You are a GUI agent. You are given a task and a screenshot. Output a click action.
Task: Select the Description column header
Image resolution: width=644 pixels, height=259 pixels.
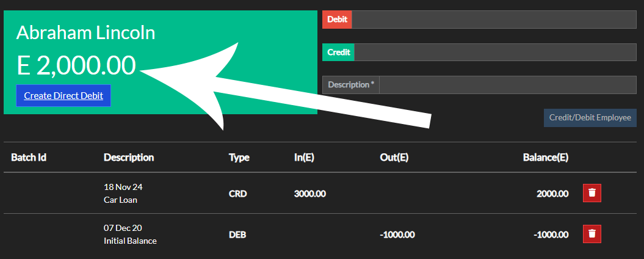pyautogui.click(x=129, y=158)
